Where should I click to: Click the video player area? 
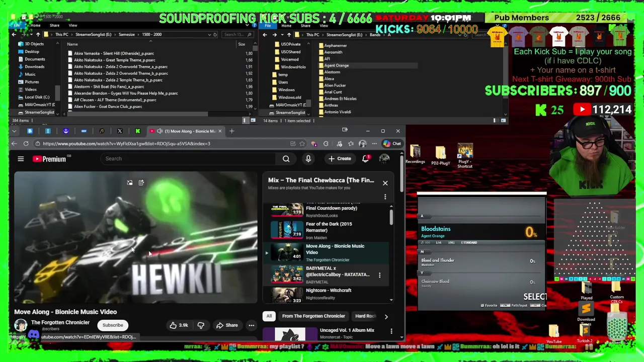136,237
